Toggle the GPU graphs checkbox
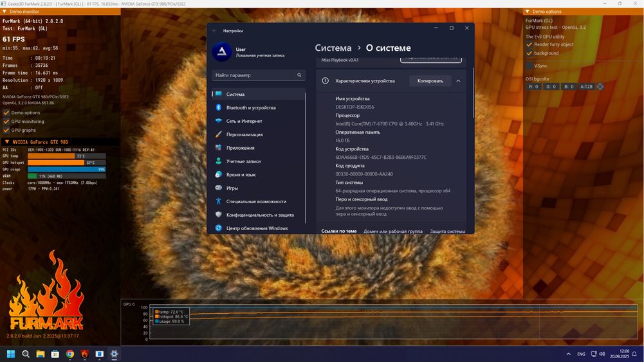The height and width of the screenshot is (362, 644). tap(6, 130)
